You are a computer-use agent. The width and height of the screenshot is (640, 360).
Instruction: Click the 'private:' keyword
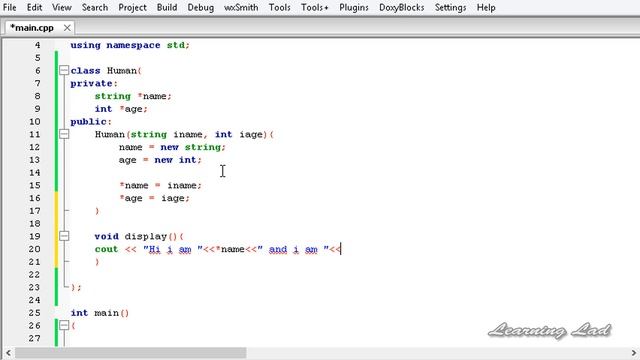pos(94,83)
